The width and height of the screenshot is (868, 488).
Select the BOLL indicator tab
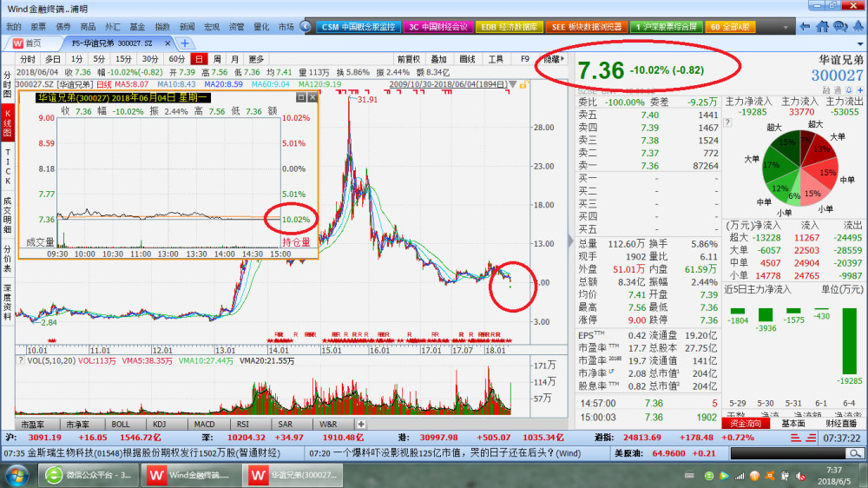(120, 425)
